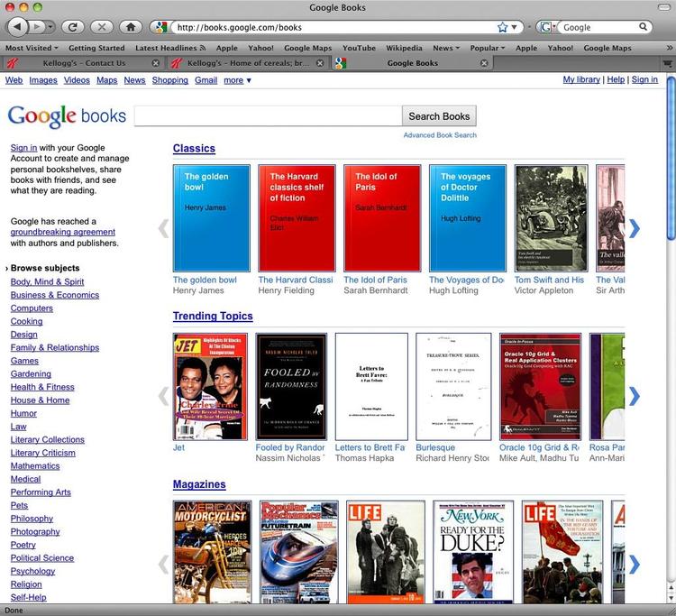
Task: Open the Tom Swift book cover
Action: (551, 218)
